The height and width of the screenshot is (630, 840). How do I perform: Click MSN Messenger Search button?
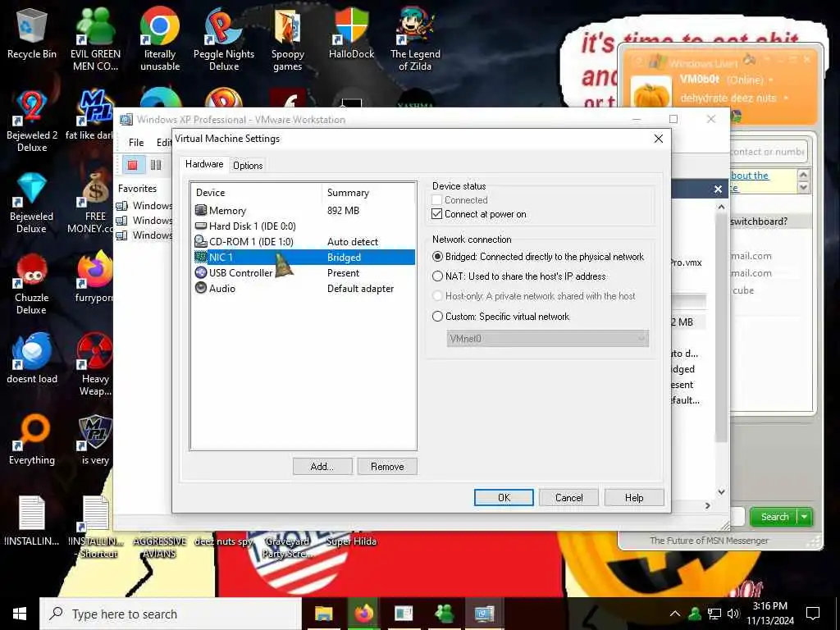[774, 517]
